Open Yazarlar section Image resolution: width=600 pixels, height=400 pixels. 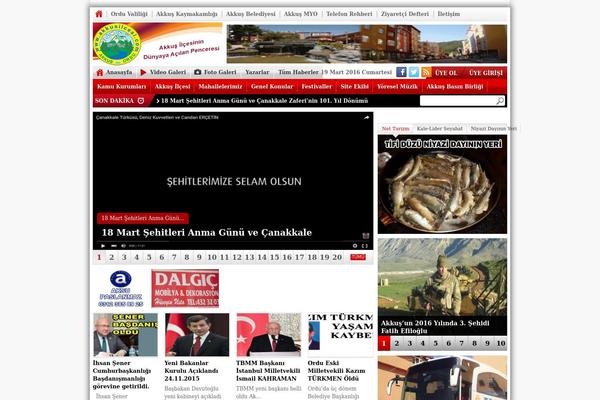[x=257, y=72]
